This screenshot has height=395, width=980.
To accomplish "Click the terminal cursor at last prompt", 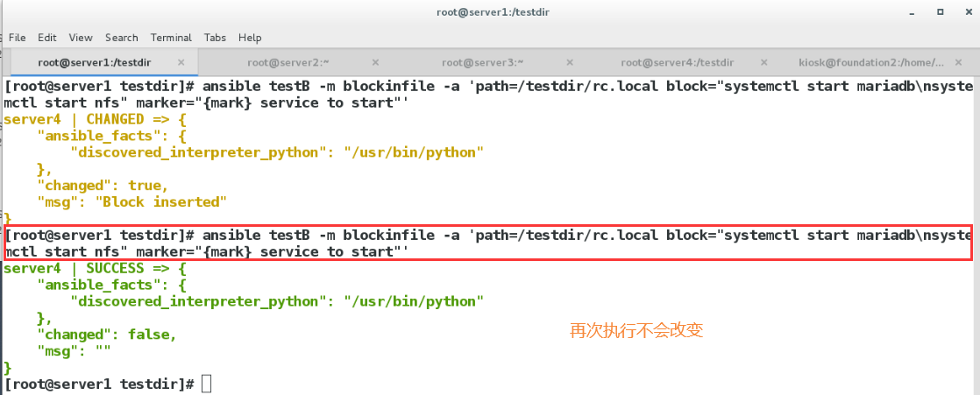I will 207,384.
